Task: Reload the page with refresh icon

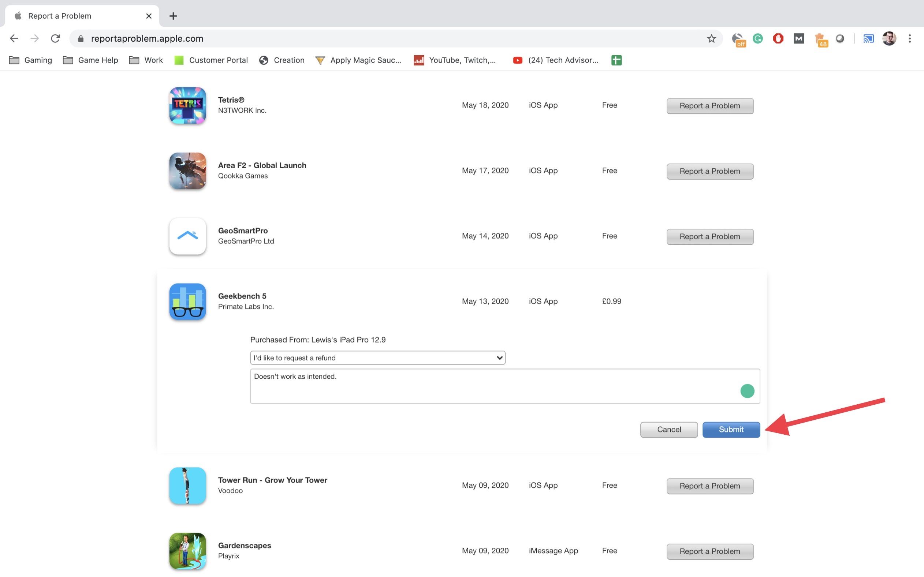Action: click(55, 38)
